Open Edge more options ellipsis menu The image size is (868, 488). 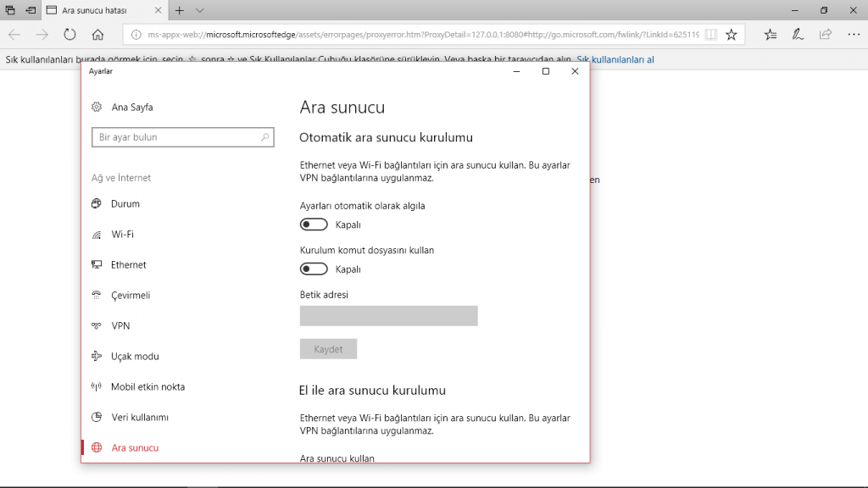(853, 35)
